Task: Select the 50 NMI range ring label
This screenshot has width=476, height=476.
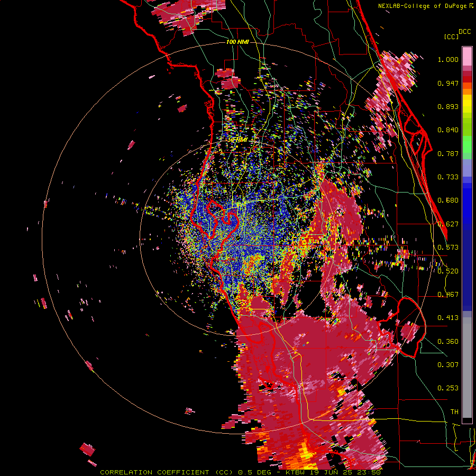Action: (237, 140)
